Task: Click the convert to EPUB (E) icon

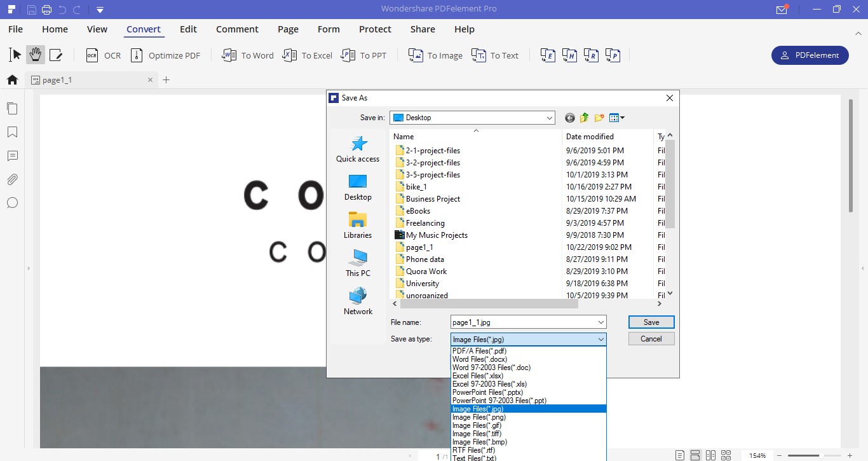Action: pos(548,55)
